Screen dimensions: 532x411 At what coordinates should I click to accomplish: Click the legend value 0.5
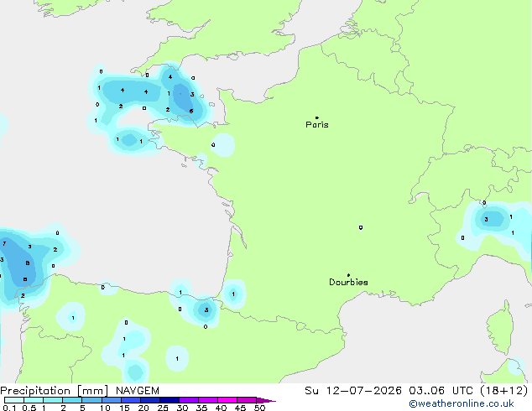[29, 408]
